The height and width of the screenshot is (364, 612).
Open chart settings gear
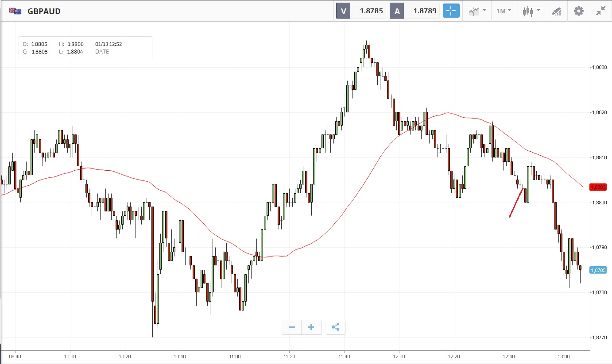point(578,11)
